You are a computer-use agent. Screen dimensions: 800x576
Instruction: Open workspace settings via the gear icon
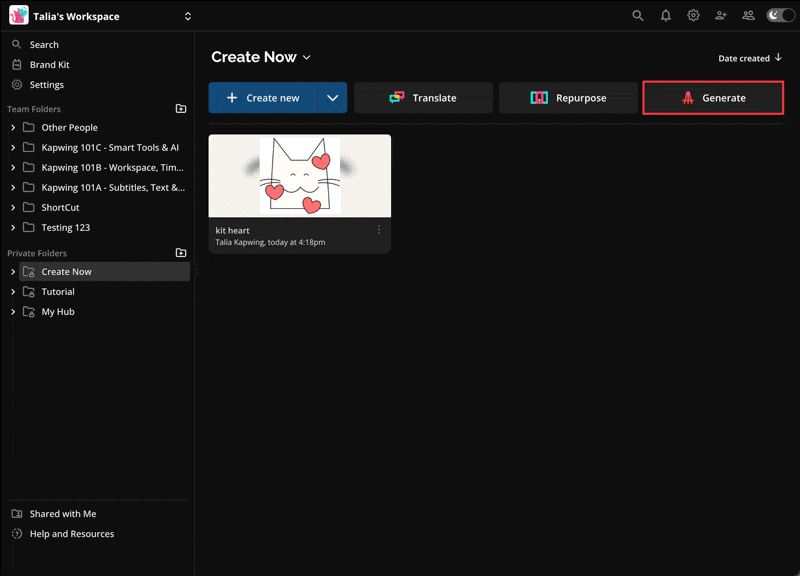click(x=693, y=16)
